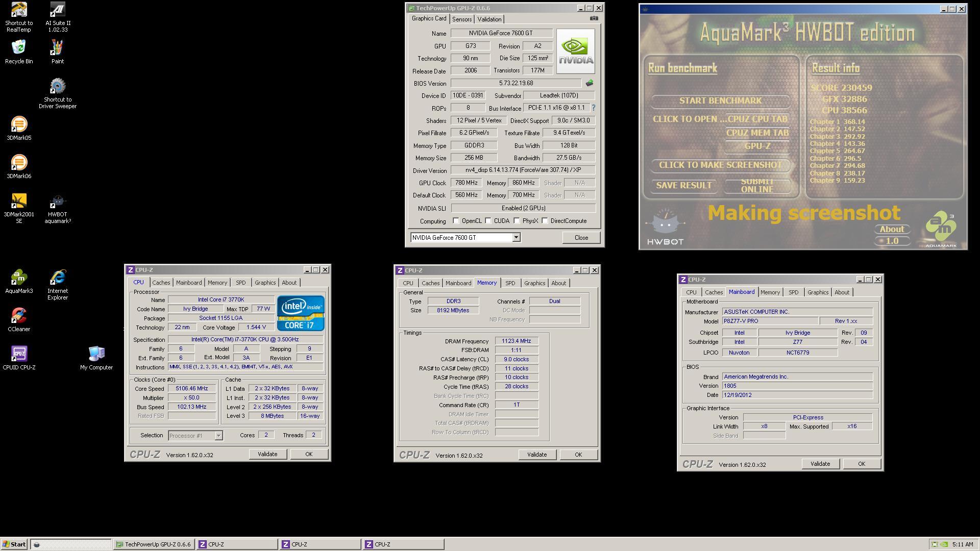The height and width of the screenshot is (551, 980).
Task: Open CPUID CPU-Z desktop shortcut
Action: (19, 358)
